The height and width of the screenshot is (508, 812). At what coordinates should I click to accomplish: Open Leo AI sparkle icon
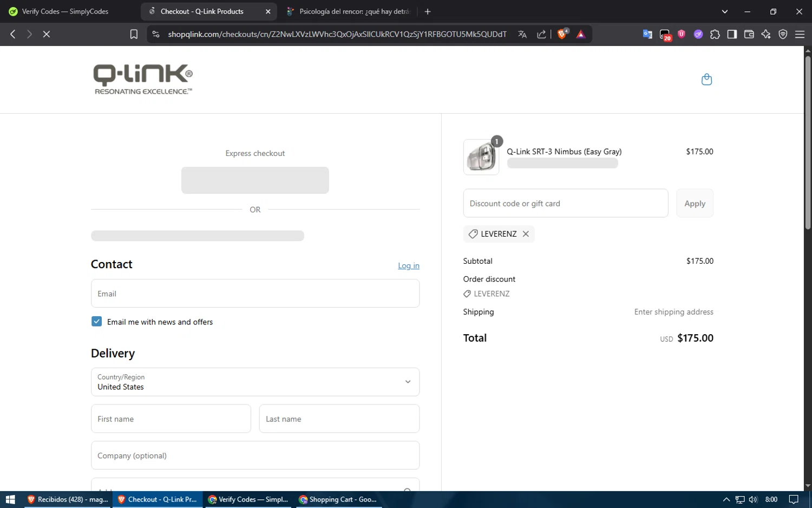click(x=766, y=34)
